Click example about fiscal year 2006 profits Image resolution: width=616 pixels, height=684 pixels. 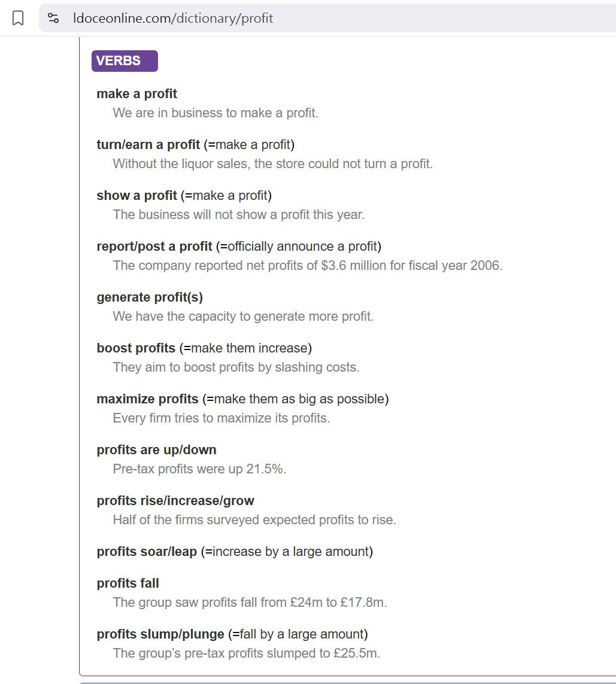pos(308,266)
